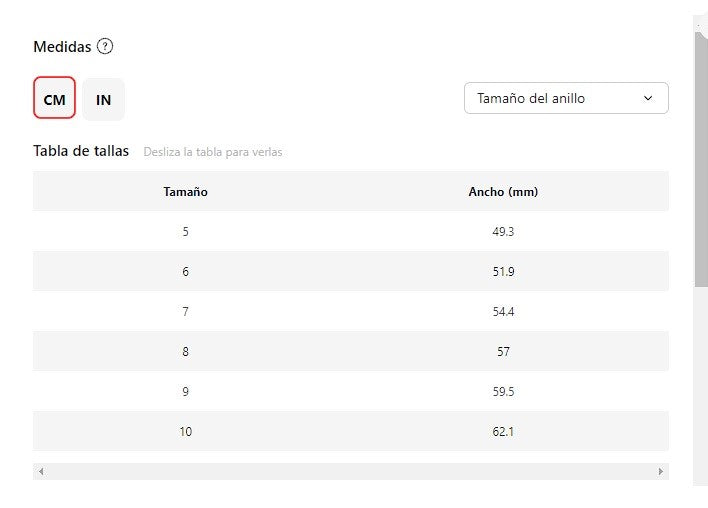Screen dimensions: 708x508
Task: Click the table's horizontal scrollbar track
Action: (350, 471)
